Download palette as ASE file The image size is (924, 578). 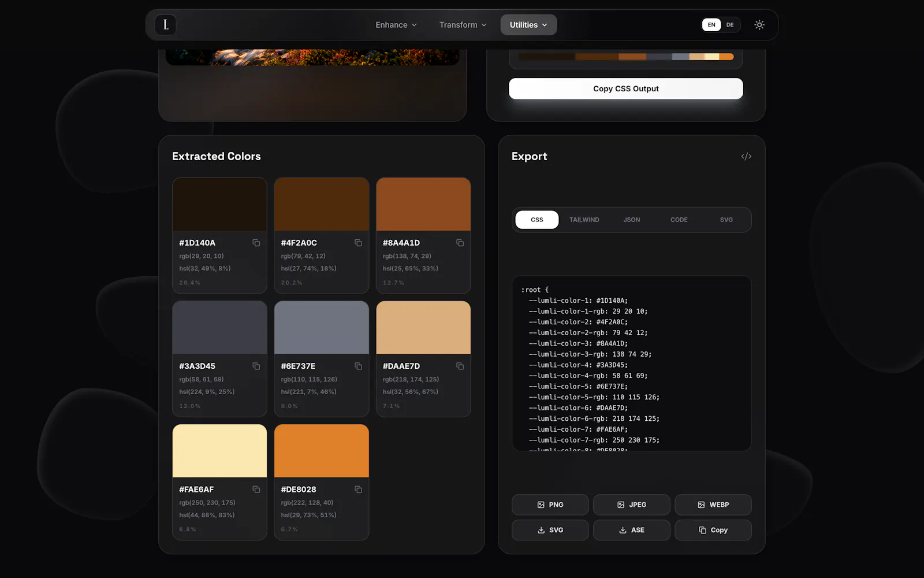pos(632,530)
